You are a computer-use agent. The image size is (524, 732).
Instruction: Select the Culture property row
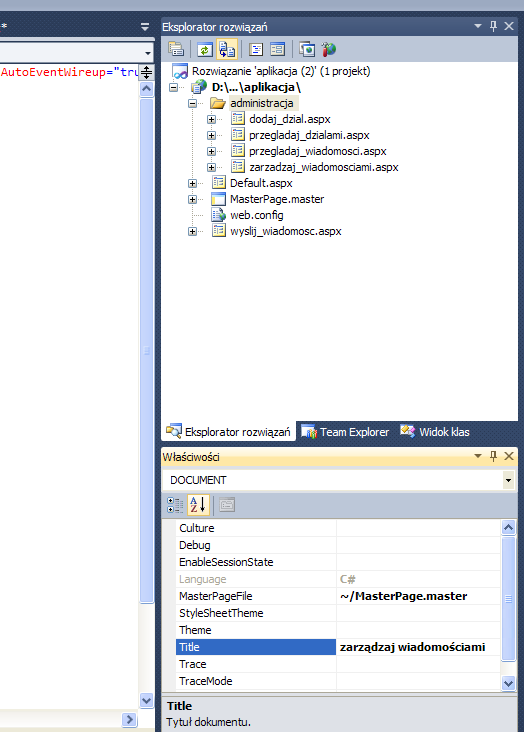[x=338, y=528]
